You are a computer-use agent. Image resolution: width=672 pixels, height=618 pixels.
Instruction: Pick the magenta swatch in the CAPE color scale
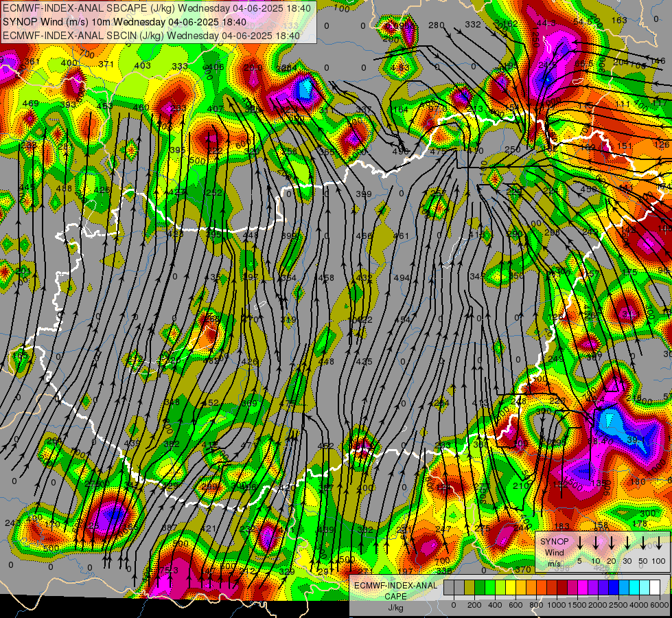point(583,587)
